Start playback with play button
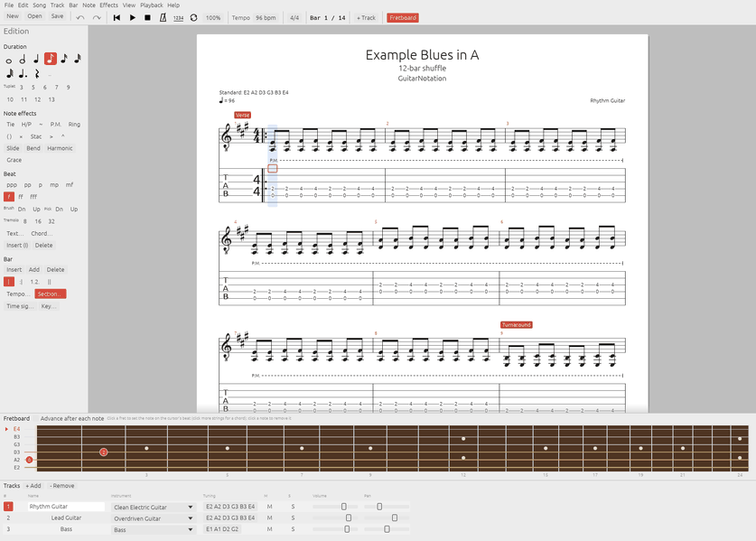This screenshot has height=541, width=756. click(x=132, y=18)
